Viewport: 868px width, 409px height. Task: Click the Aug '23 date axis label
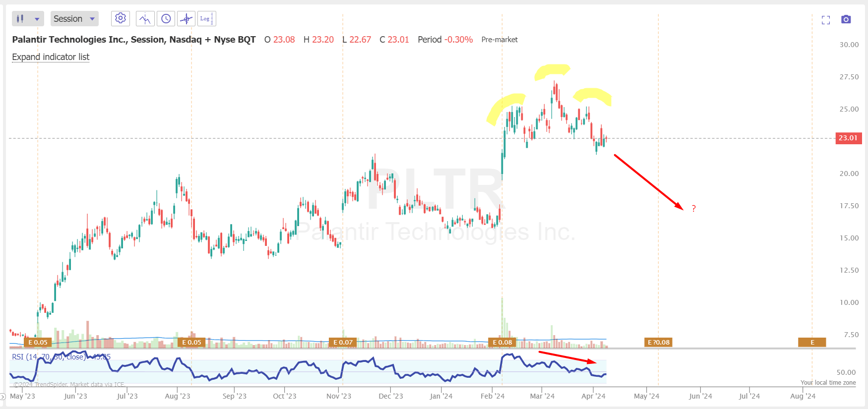point(178,396)
